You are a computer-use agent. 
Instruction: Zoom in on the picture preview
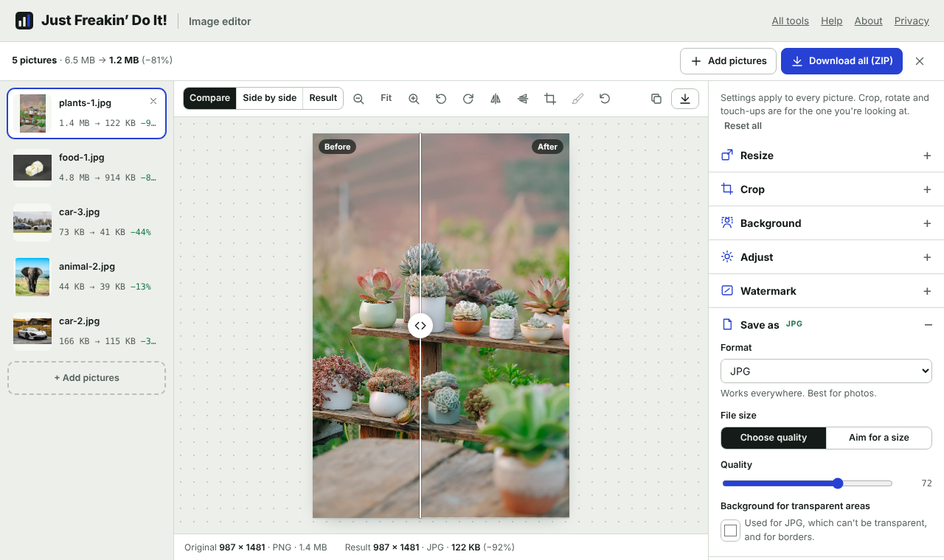coord(414,99)
